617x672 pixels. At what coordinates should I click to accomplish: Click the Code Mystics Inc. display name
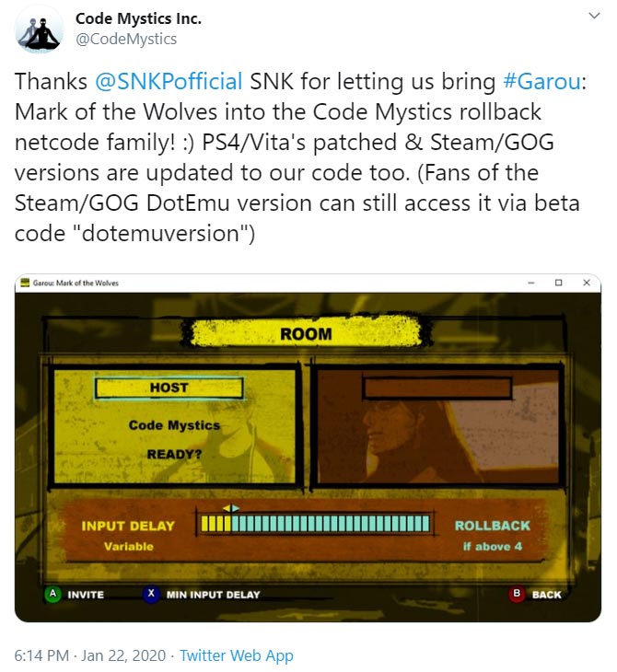138,18
